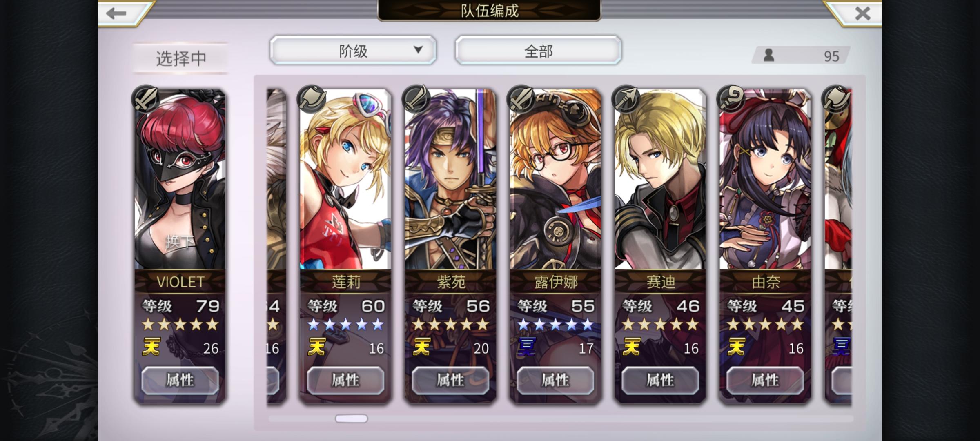Open 属性 for 莲莉
Screen dimensions: 980x441
click(x=345, y=380)
